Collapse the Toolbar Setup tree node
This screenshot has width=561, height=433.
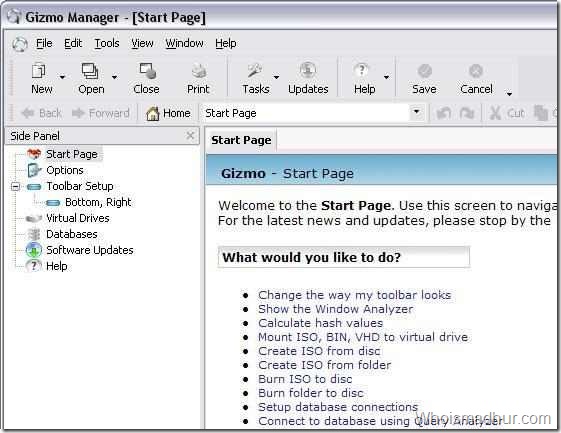pos(15,186)
